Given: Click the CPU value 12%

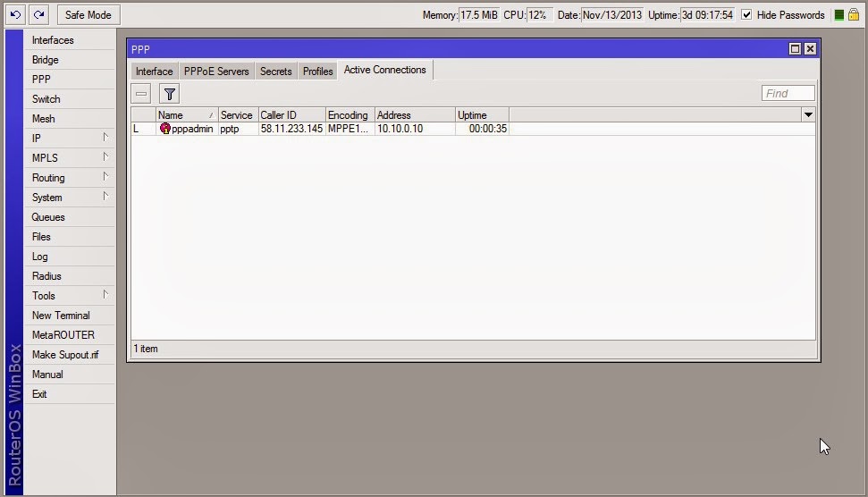Looking at the screenshot, I should click(x=539, y=15).
